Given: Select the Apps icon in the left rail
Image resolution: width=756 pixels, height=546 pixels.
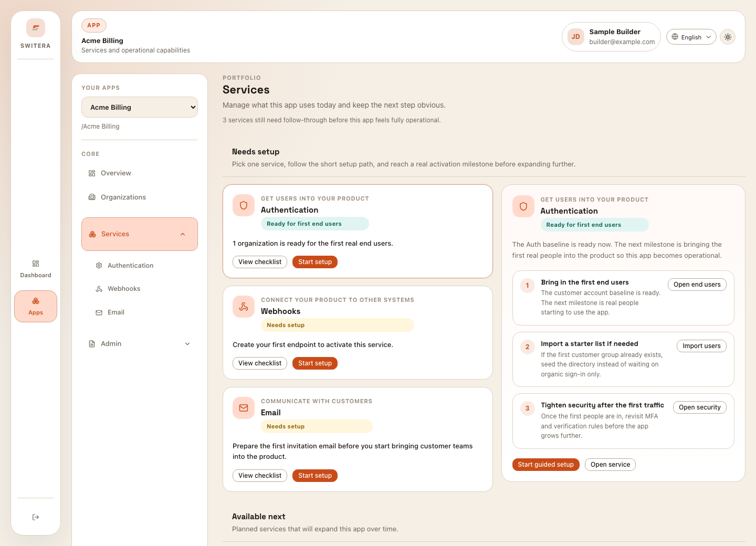Looking at the screenshot, I should 36,301.
